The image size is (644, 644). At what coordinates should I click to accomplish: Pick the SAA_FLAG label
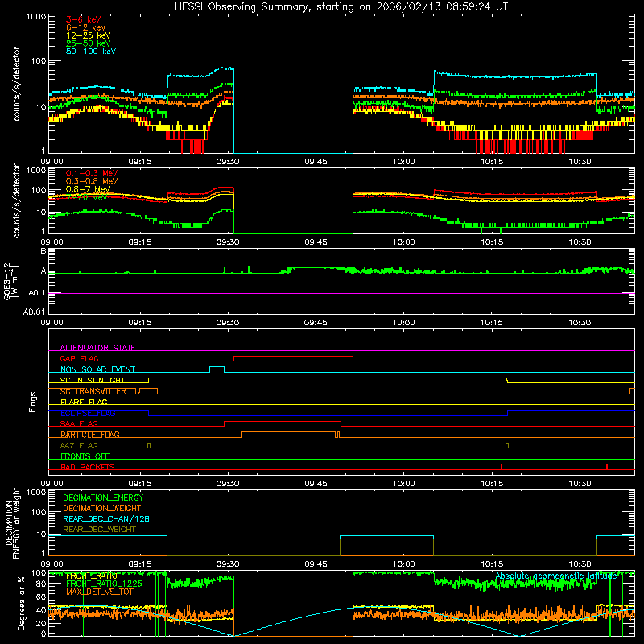[x=79, y=424]
